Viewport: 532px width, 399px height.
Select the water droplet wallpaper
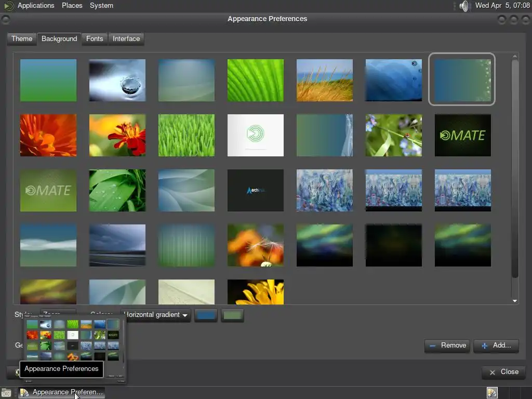point(117,80)
